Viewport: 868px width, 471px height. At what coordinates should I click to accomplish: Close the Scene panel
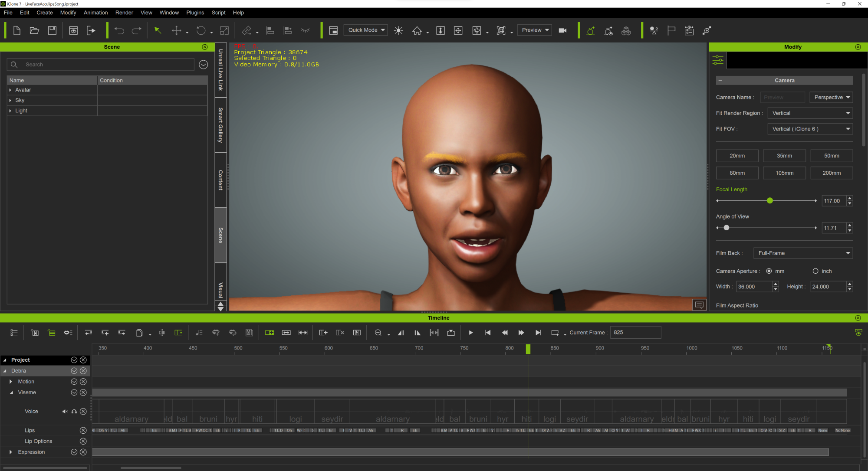pos(205,47)
